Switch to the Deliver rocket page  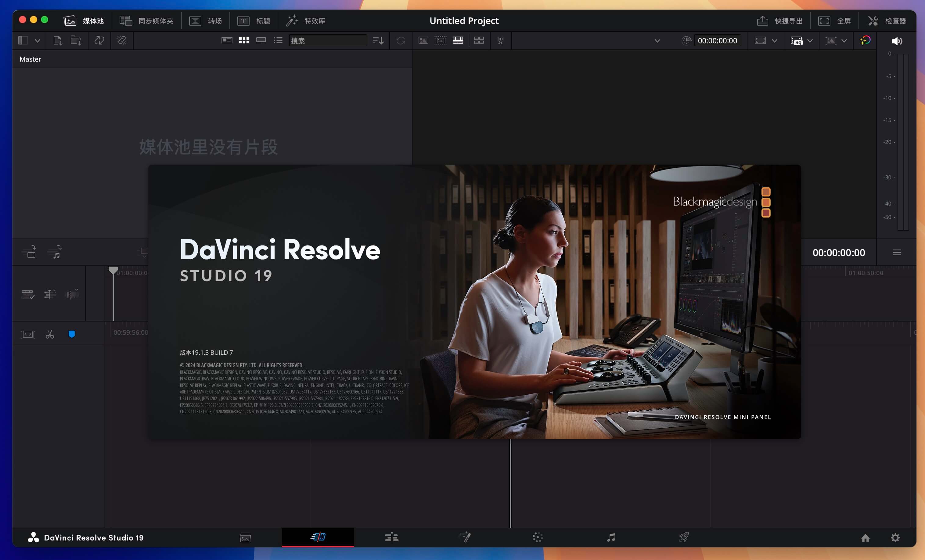[x=684, y=537]
